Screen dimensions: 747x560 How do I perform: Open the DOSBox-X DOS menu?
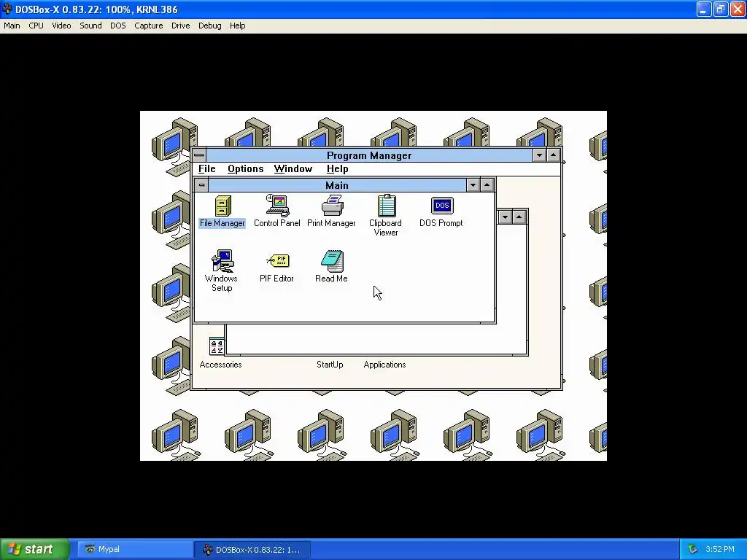tap(118, 26)
